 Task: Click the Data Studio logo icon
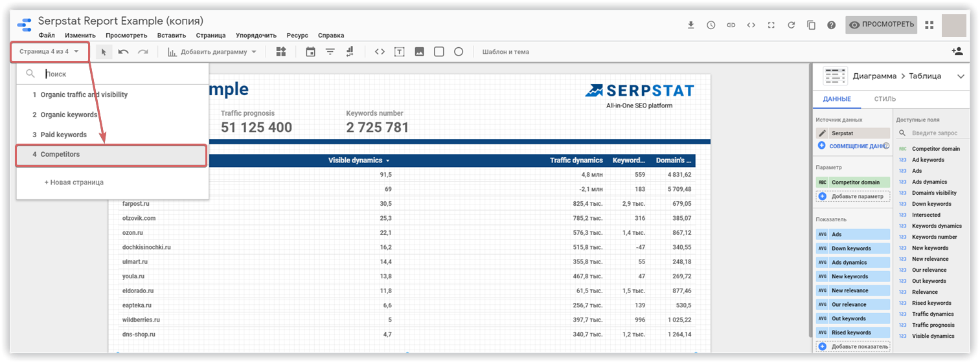point(24,25)
